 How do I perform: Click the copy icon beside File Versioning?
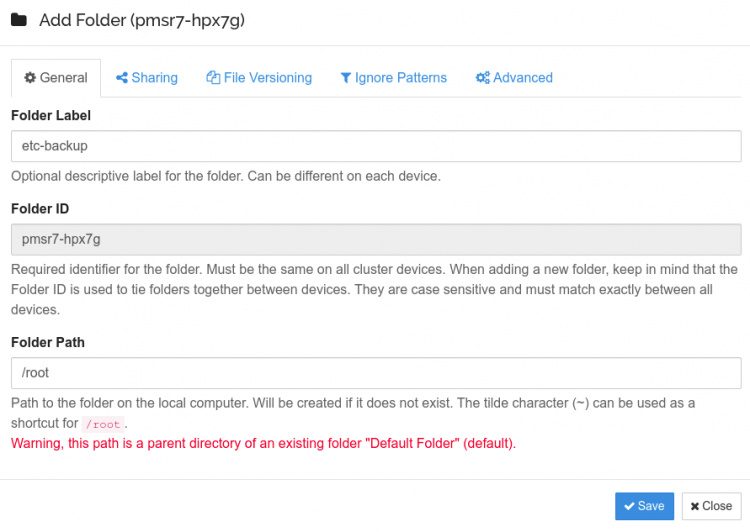pyautogui.click(x=213, y=78)
